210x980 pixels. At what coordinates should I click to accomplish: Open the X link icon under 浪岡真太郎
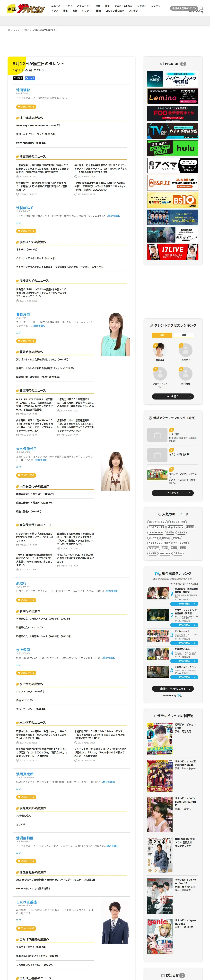click(18, 789)
